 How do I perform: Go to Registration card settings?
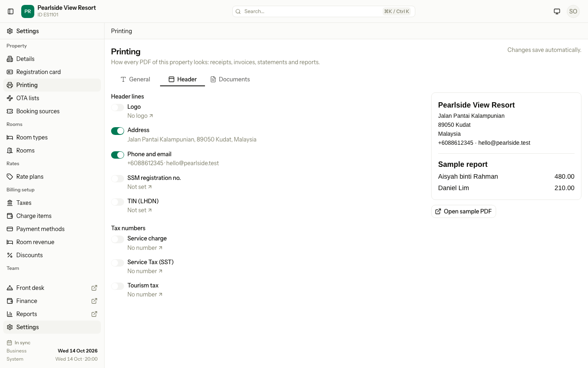52,72
